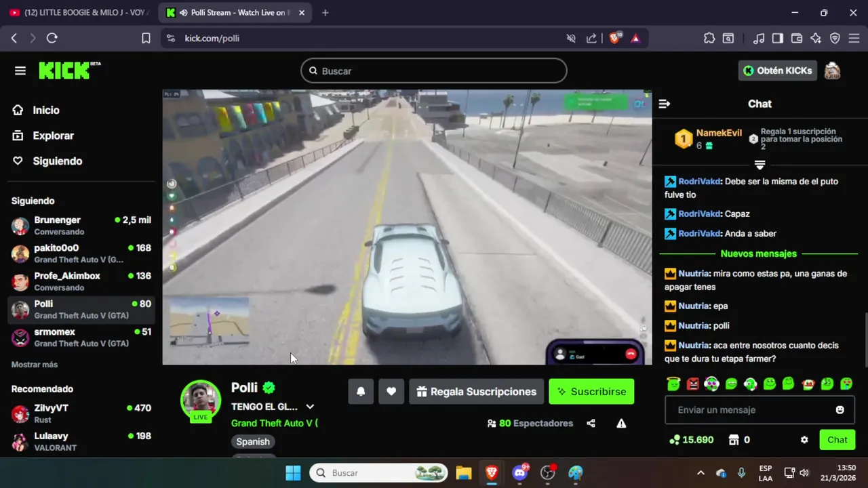Screen dimensions: 868x488
Task: Toggle the browser sidebar panel
Action: pos(778,39)
